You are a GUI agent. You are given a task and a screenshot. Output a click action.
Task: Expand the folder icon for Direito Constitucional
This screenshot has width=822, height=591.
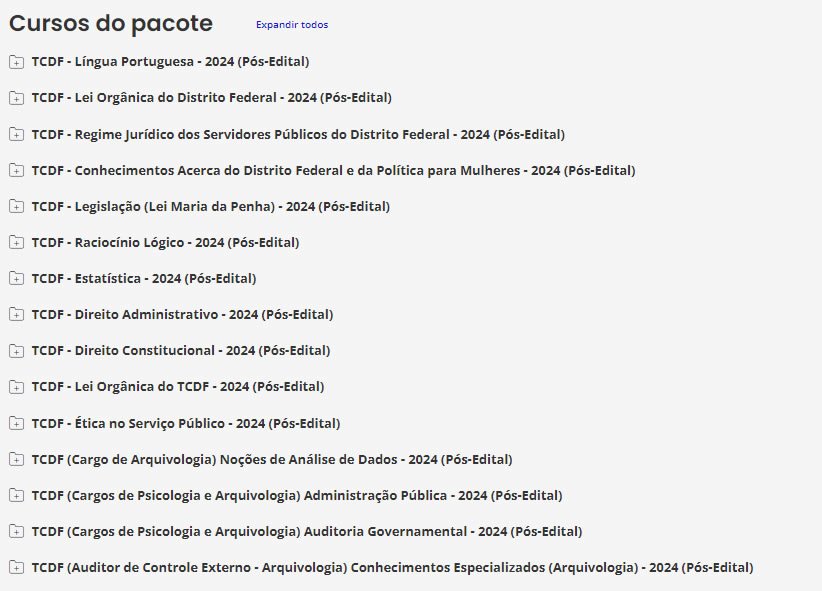click(x=16, y=351)
